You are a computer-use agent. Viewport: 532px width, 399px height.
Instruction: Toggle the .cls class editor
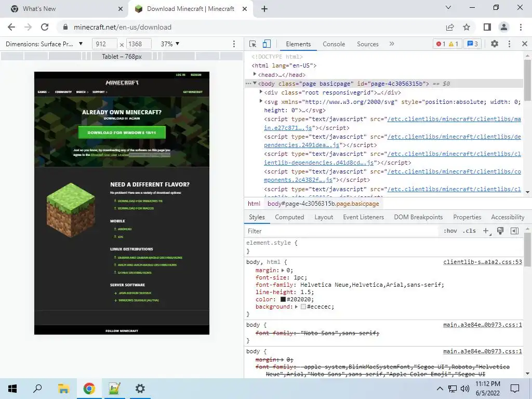[x=470, y=231]
